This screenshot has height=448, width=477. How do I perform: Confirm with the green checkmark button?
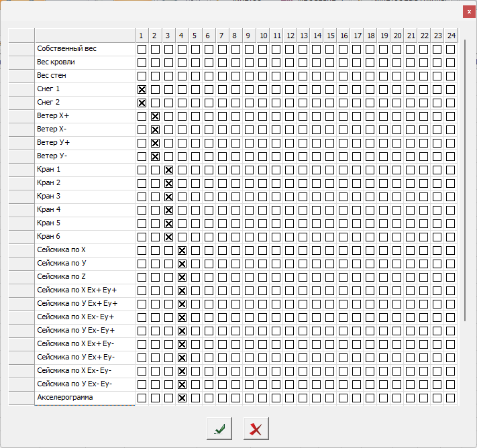[x=219, y=429]
